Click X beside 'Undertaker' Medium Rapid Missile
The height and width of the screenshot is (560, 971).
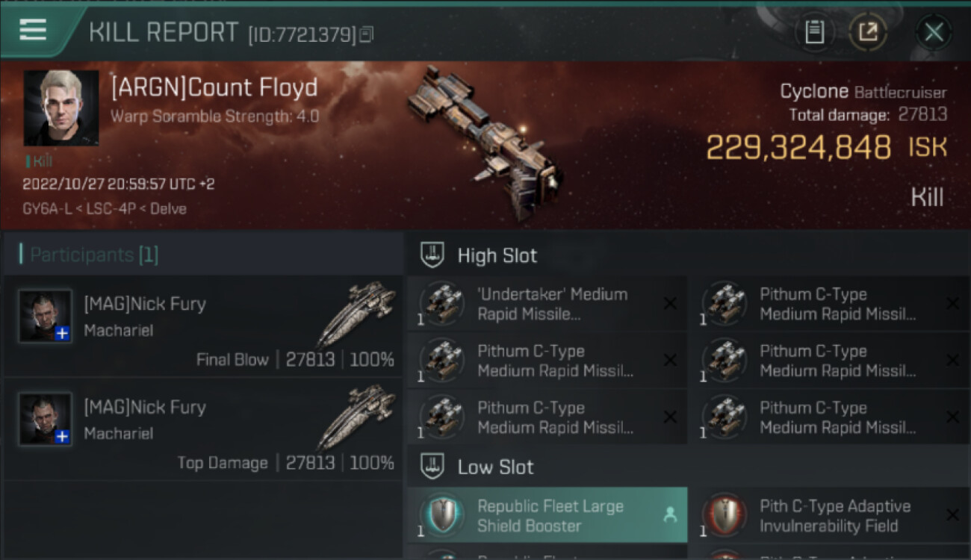click(670, 303)
